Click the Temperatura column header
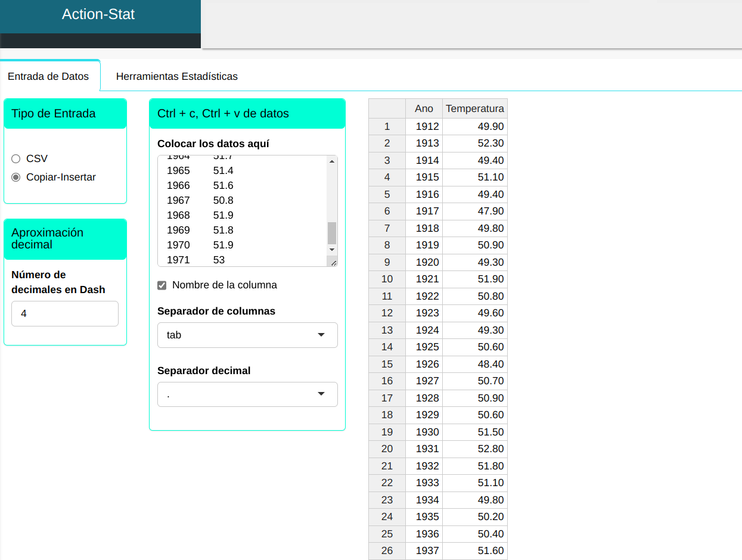The width and height of the screenshot is (742, 560). [x=474, y=108]
